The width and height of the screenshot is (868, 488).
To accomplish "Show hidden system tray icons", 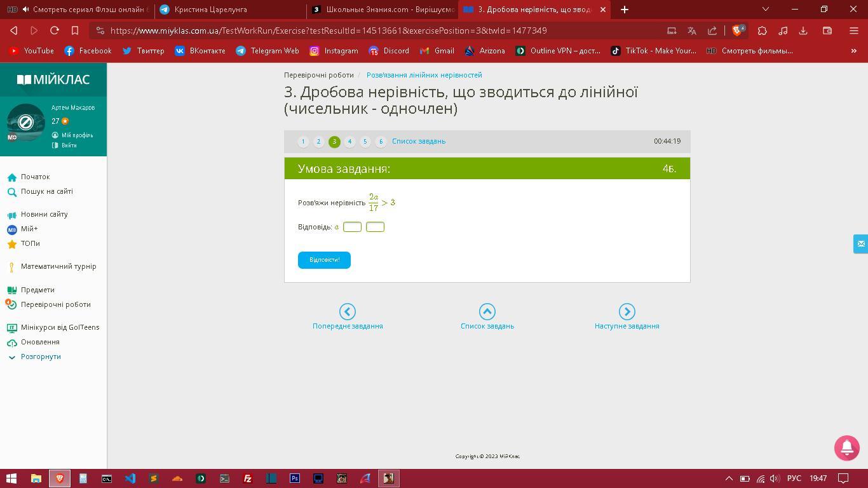I will pyautogui.click(x=729, y=478).
